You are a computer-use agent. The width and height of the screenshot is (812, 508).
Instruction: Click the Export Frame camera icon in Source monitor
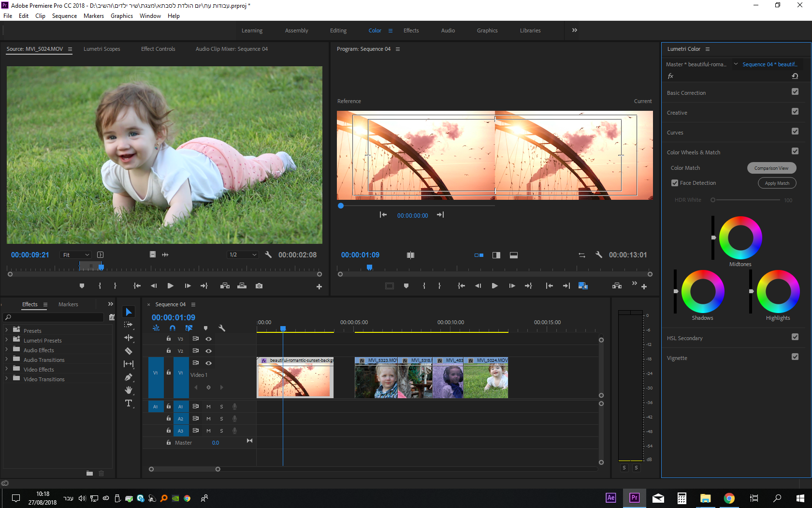point(259,286)
